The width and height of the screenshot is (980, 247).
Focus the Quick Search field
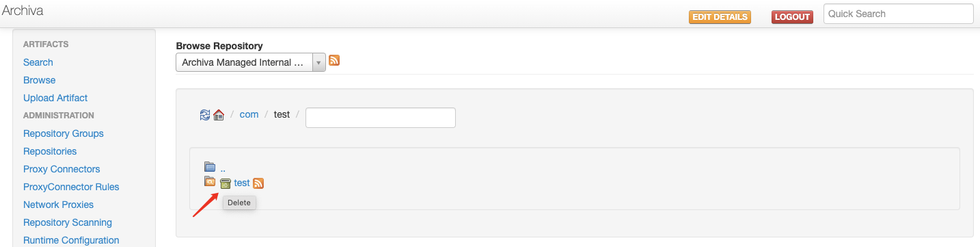(898, 14)
